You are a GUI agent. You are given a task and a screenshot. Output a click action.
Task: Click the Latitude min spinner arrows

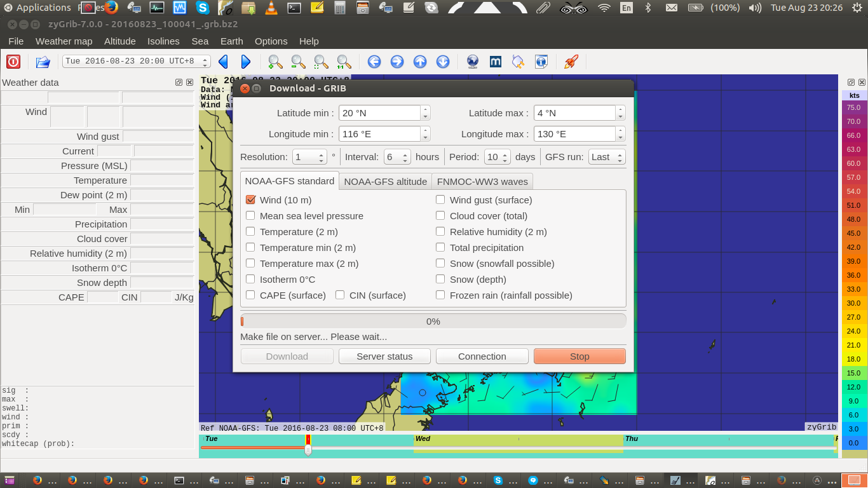pyautogui.click(x=425, y=113)
